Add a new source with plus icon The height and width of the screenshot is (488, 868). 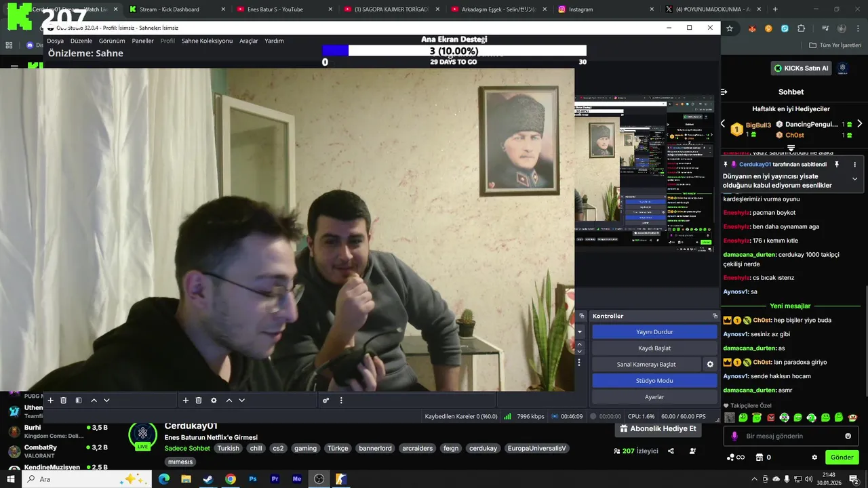pos(186,401)
